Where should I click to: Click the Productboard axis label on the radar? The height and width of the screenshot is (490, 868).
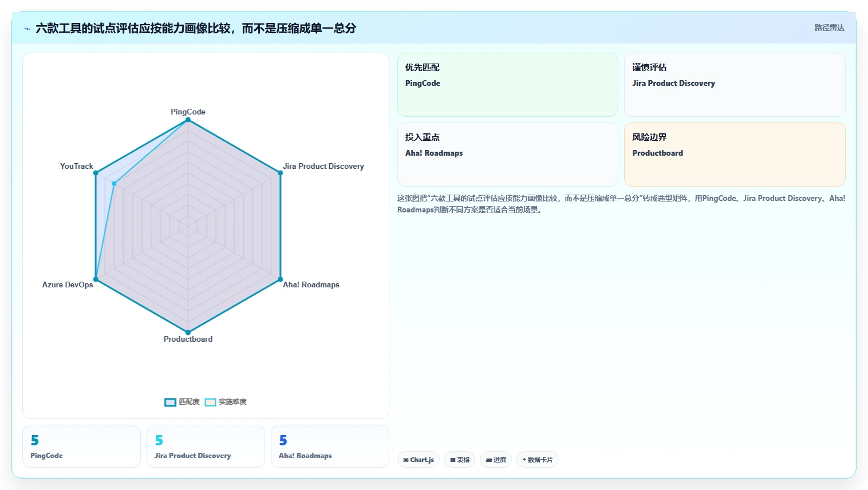coord(188,339)
